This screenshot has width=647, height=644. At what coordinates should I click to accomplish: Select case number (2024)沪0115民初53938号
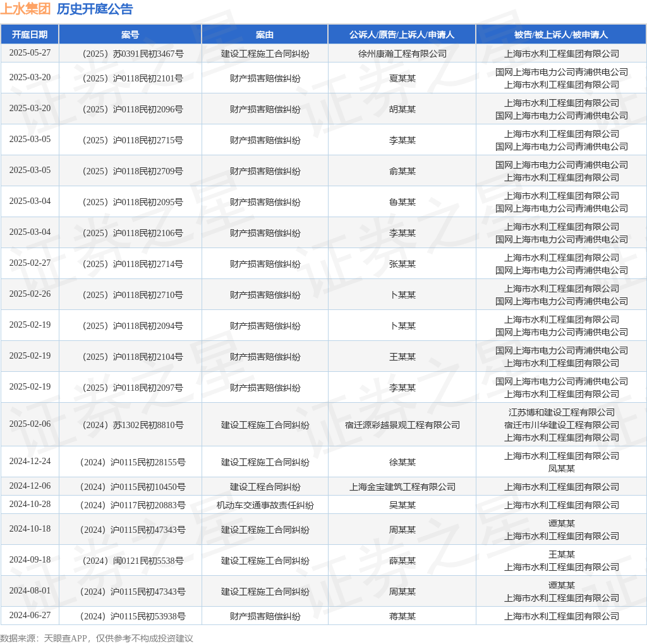[x=133, y=616]
